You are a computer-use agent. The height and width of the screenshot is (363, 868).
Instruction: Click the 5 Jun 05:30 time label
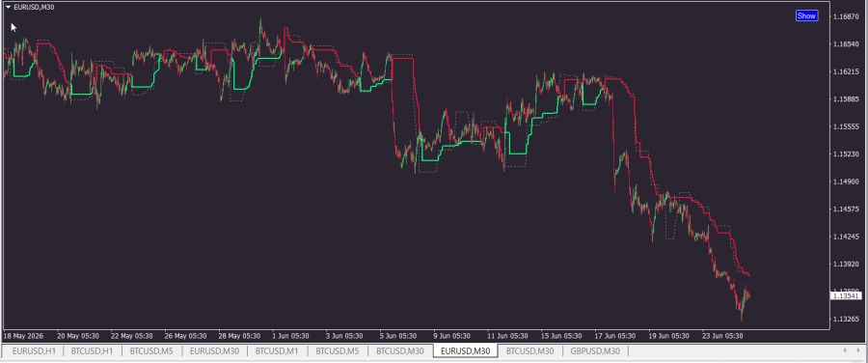pyautogui.click(x=398, y=336)
